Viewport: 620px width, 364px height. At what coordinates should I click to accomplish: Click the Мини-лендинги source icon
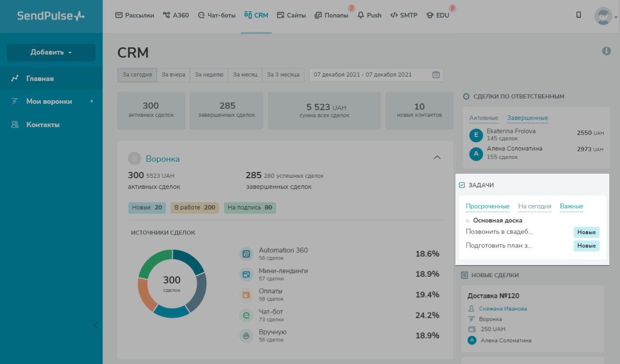(x=246, y=274)
